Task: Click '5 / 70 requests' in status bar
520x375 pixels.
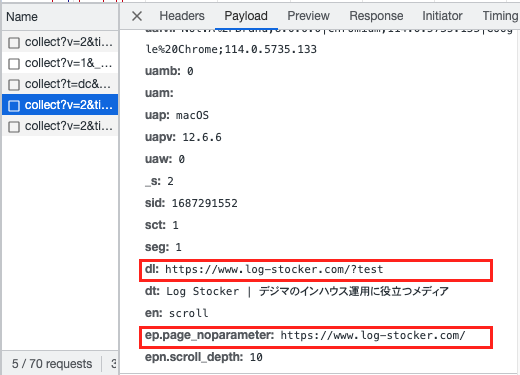Action: click(52, 364)
